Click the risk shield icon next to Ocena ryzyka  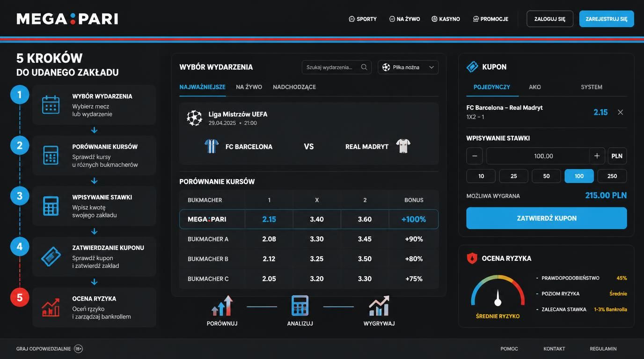point(472,258)
